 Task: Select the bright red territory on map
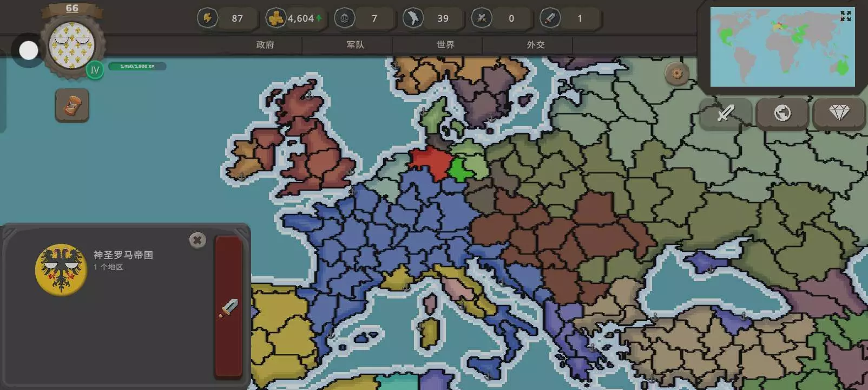click(x=432, y=161)
